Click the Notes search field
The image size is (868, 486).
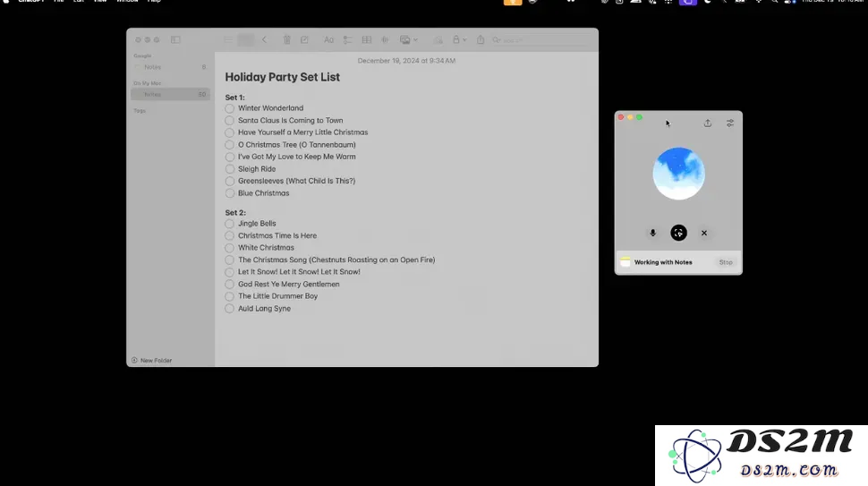point(540,40)
